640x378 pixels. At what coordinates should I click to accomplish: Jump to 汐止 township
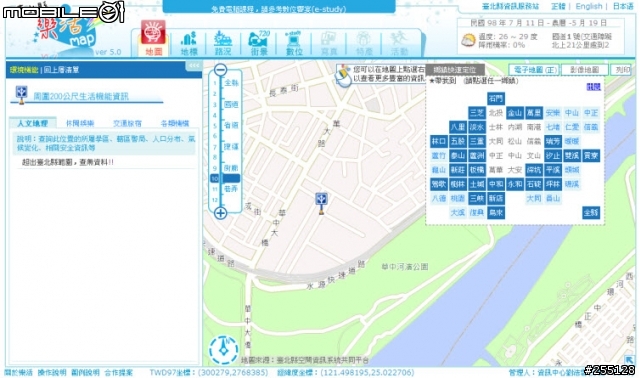pyautogui.click(x=553, y=156)
